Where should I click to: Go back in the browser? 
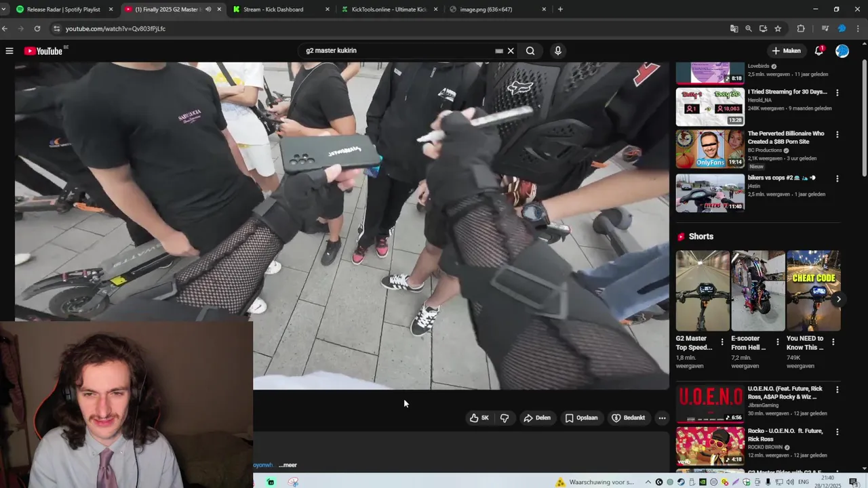tap(5, 28)
